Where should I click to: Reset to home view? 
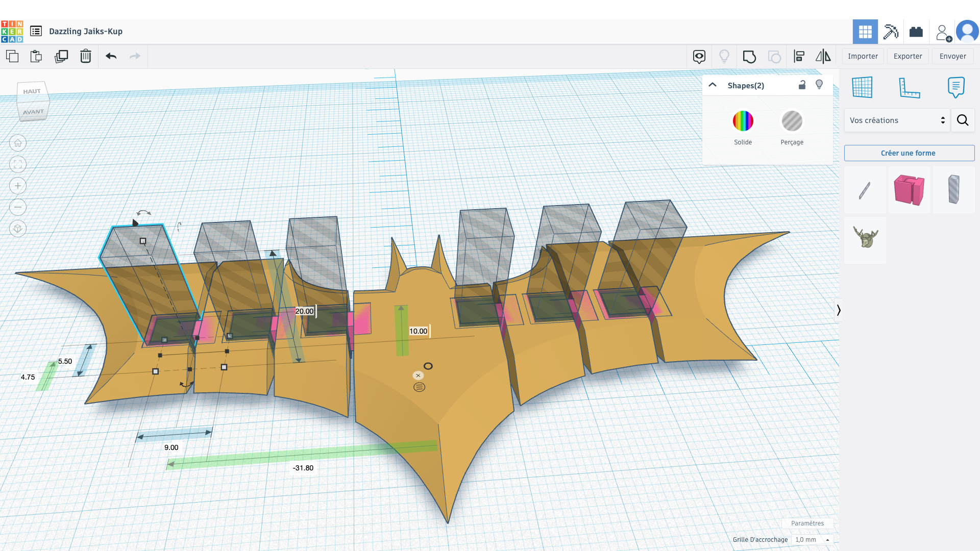click(x=18, y=143)
